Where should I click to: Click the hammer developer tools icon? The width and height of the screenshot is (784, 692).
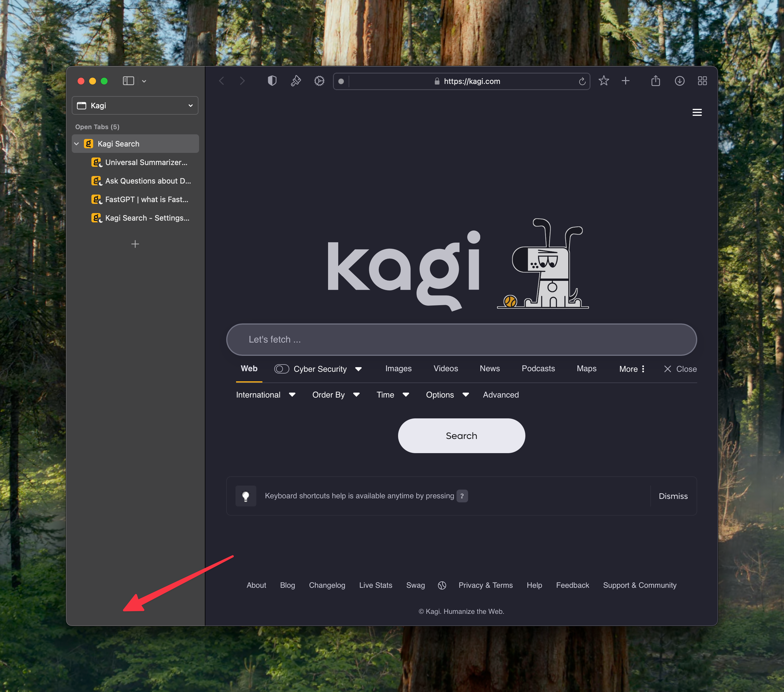pyautogui.click(x=296, y=81)
